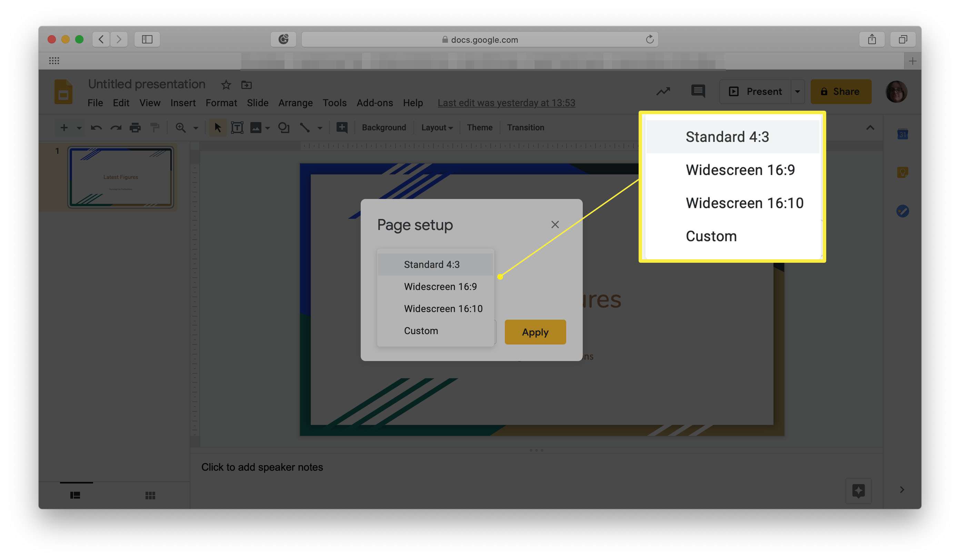The width and height of the screenshot is (960, 560).
Task: Expand the Layout dropdown in toolbar
Action: (x=437, y=127)
